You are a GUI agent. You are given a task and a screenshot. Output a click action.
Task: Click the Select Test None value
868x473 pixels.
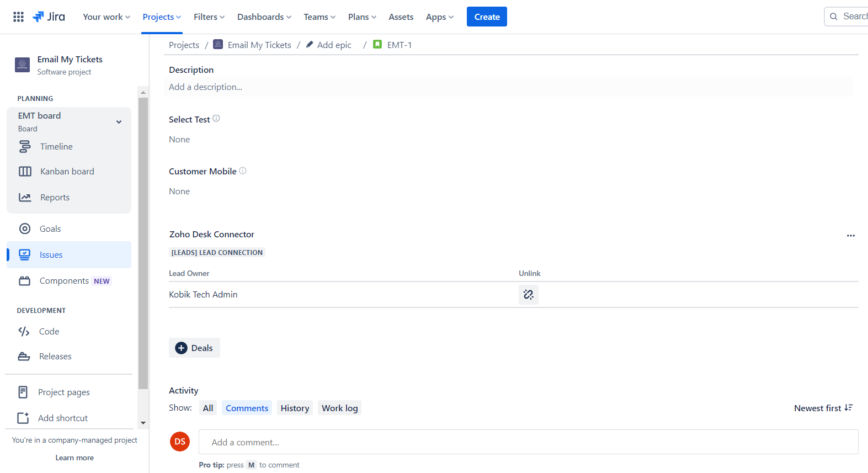tap(179, 139)
